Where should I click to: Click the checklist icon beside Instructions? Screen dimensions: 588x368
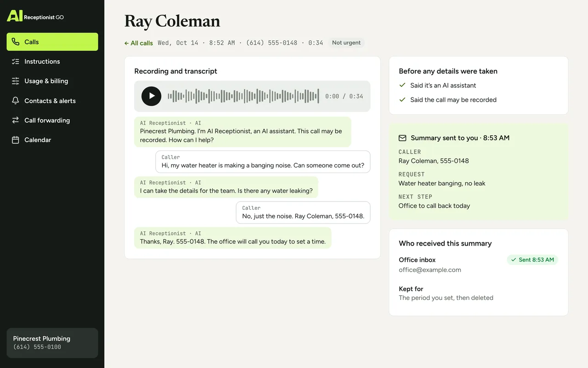(x=16, y=62)
